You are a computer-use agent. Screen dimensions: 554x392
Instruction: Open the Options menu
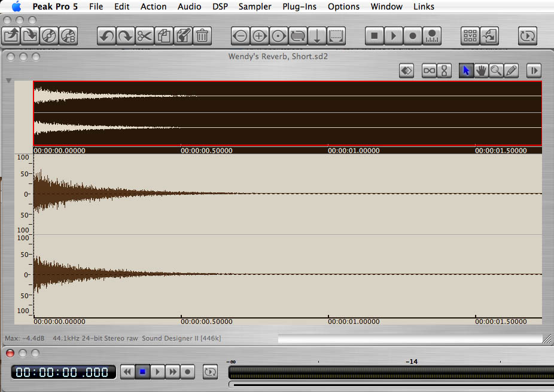pos(343,7)
